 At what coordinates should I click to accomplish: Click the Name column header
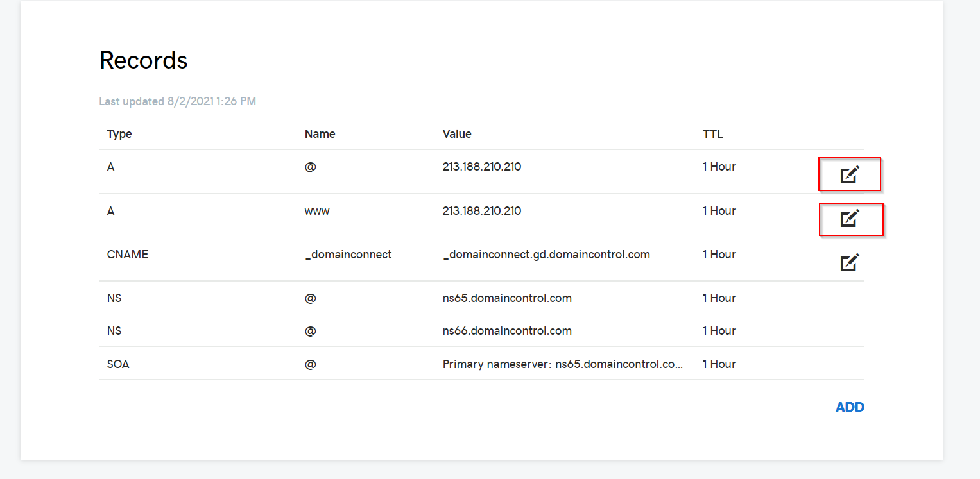pyautogui.click(x=320, y=134)
